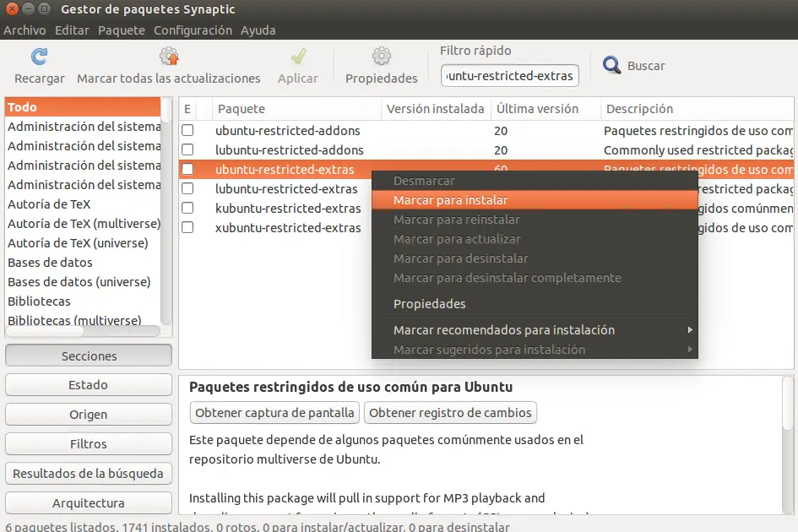Expand Marcar sugeridos para instalación submenu arrow

coord(690,350)
